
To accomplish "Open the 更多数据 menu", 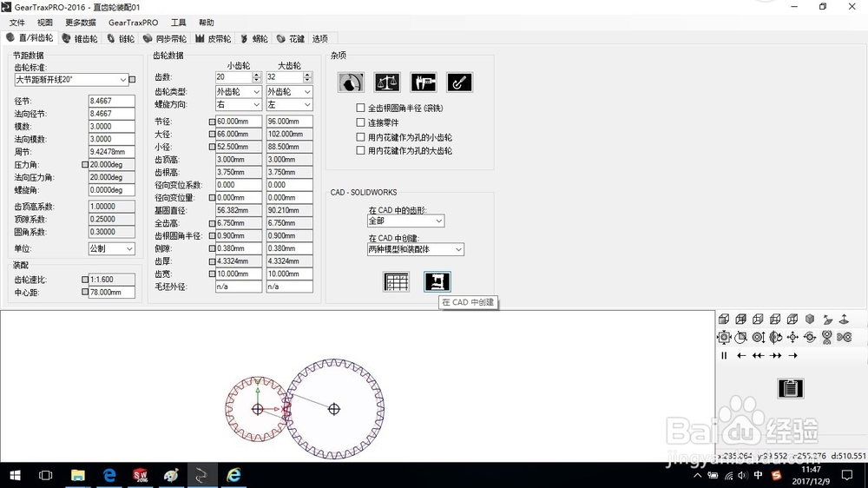I will 80,23.
